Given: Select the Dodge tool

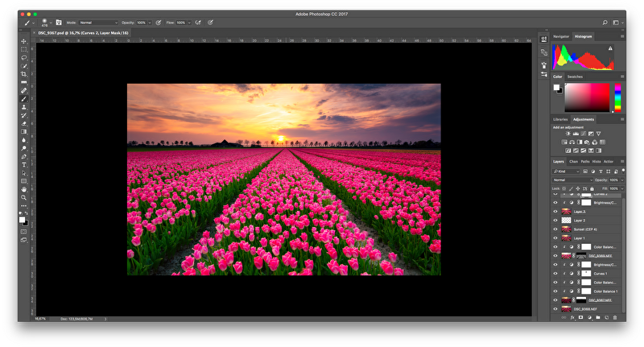Looking at the screenshot, I should [24, 148].
